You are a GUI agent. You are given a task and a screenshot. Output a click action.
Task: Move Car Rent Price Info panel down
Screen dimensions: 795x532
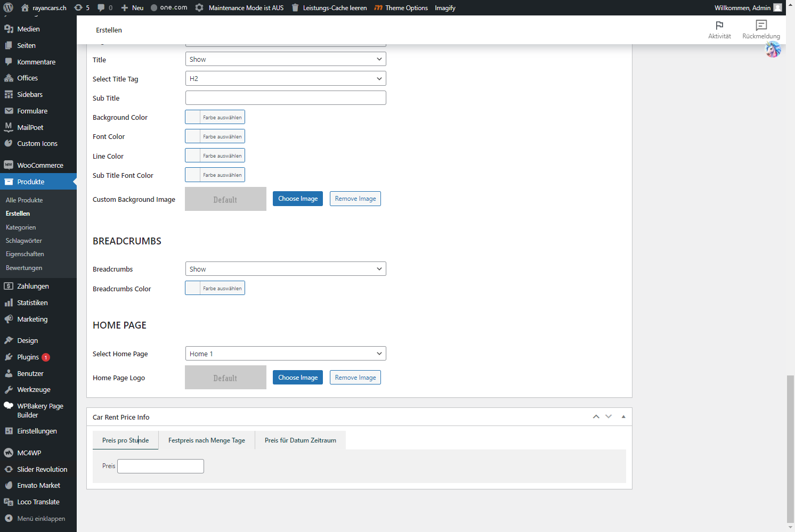coord(609,417)
